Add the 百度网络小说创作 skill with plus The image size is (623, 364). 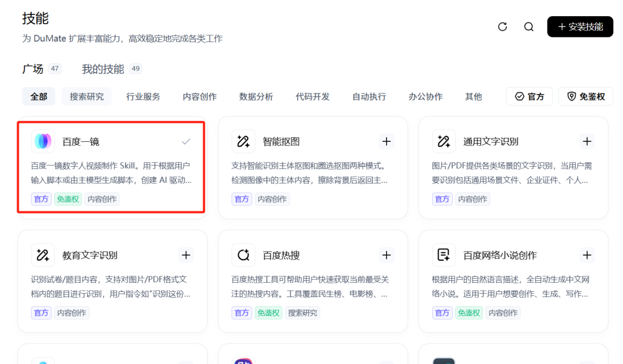pos(587,255)
